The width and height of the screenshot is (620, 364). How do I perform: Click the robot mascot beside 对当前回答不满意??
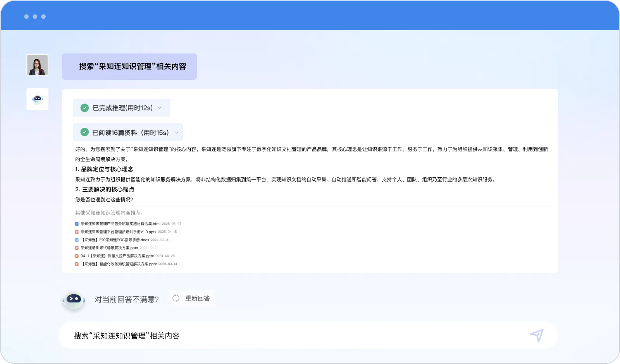tap(74, 300)
